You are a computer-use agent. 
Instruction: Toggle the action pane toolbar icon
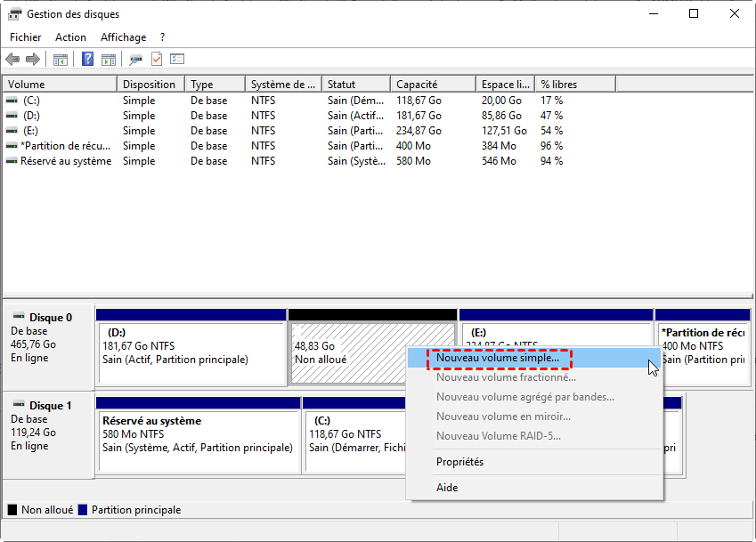click(108, 60)
